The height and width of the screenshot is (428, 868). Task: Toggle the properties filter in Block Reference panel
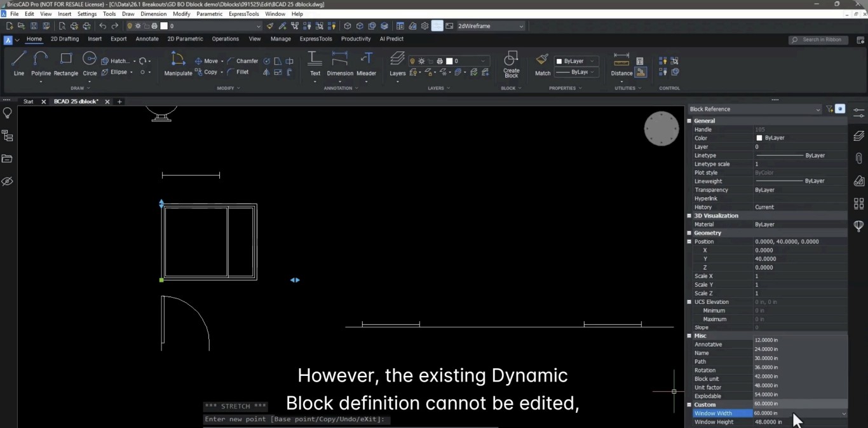830,109
